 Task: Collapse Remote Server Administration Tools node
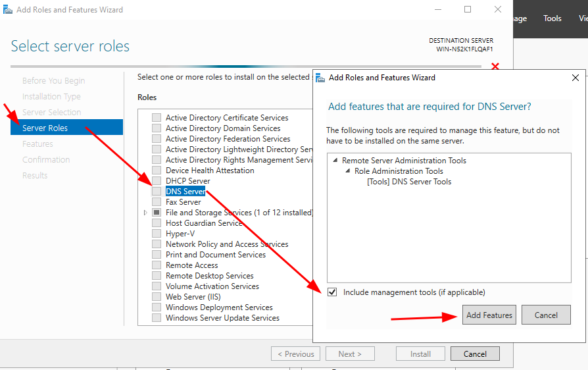[x=335, y=160]
